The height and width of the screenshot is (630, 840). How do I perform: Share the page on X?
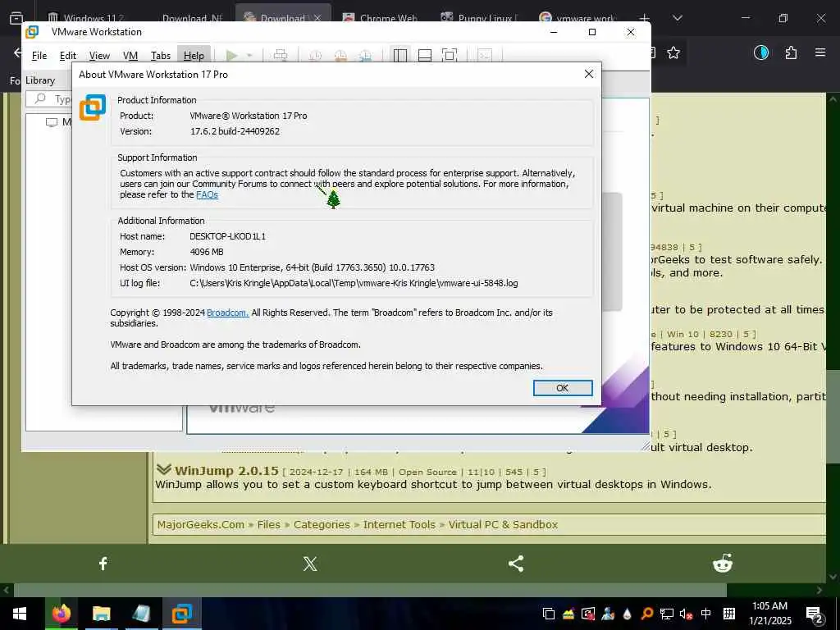click(310, 563)
